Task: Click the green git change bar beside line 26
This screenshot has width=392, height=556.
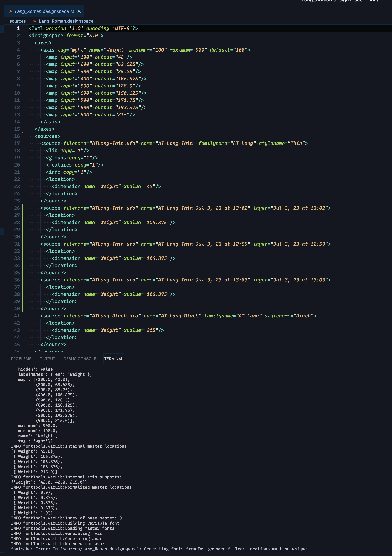Action: [22, 208]
